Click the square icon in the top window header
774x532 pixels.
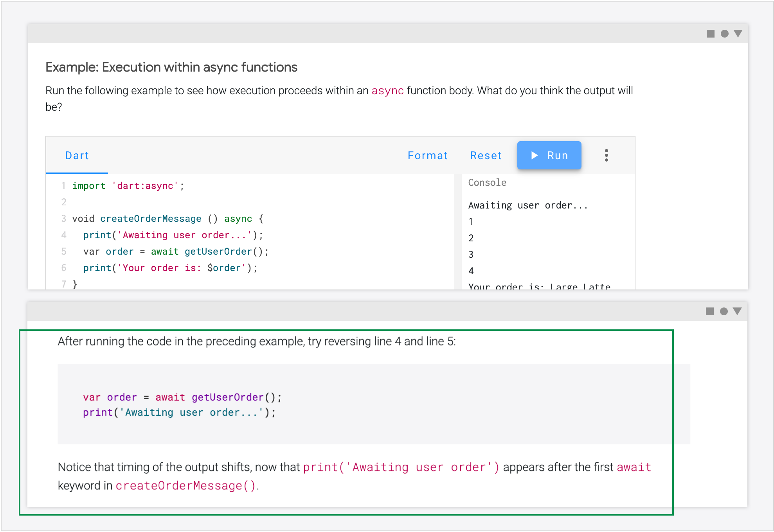(710, 33)
